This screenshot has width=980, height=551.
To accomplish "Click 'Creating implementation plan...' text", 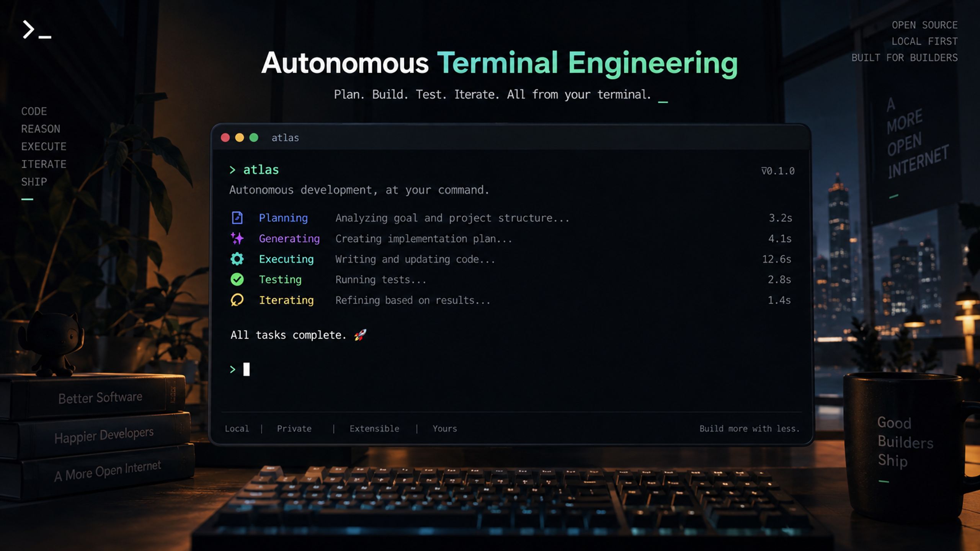I will (424, 239).
